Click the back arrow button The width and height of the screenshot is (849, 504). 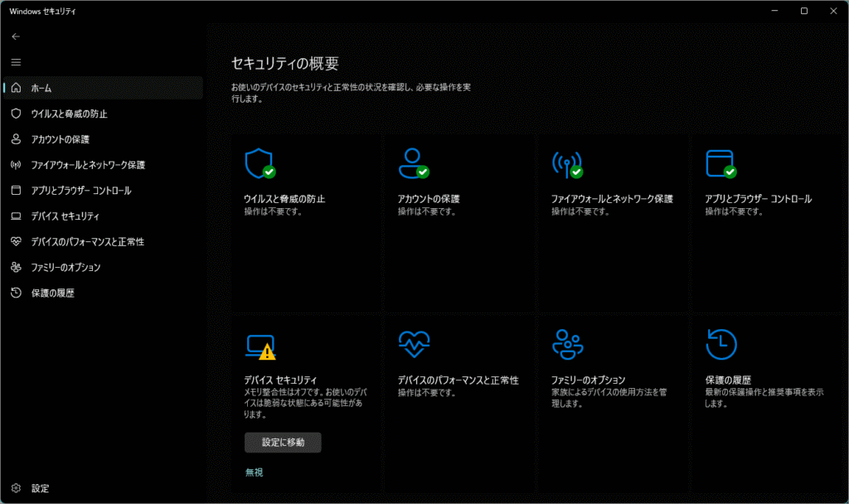(16, 36)
